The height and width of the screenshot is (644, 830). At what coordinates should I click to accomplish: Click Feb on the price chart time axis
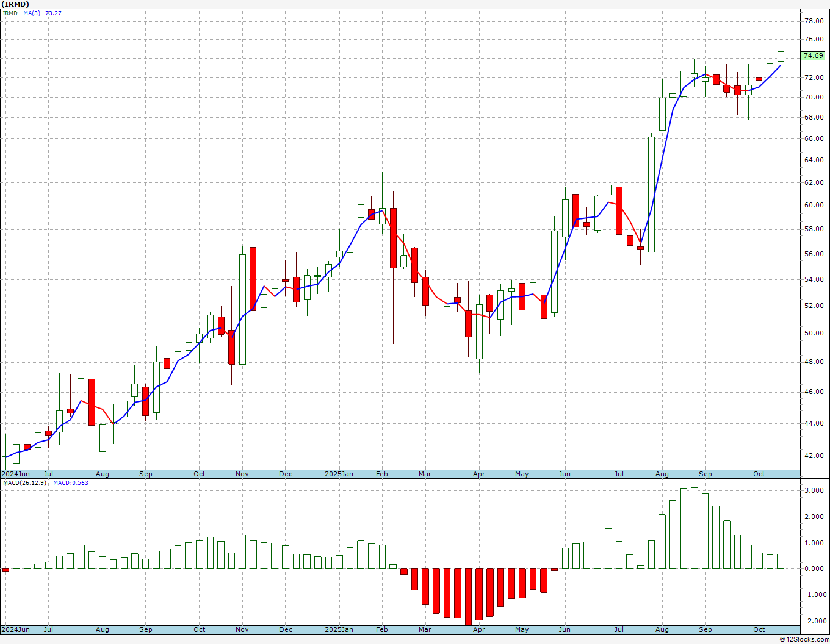coord(382,474)
